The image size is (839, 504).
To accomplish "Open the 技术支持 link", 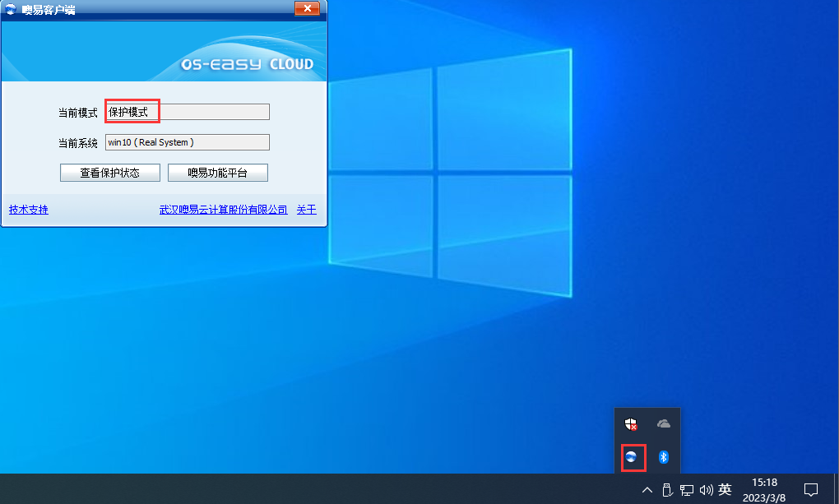I will 29,210.
